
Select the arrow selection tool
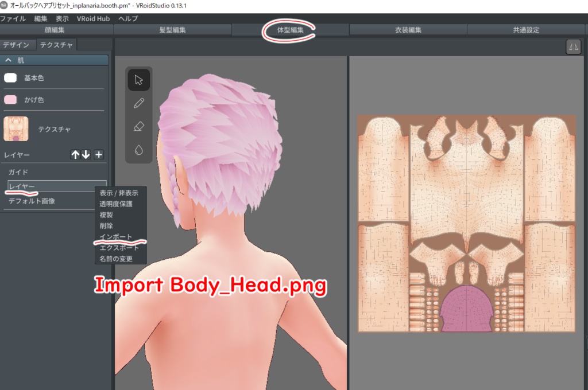coord(138,80)
